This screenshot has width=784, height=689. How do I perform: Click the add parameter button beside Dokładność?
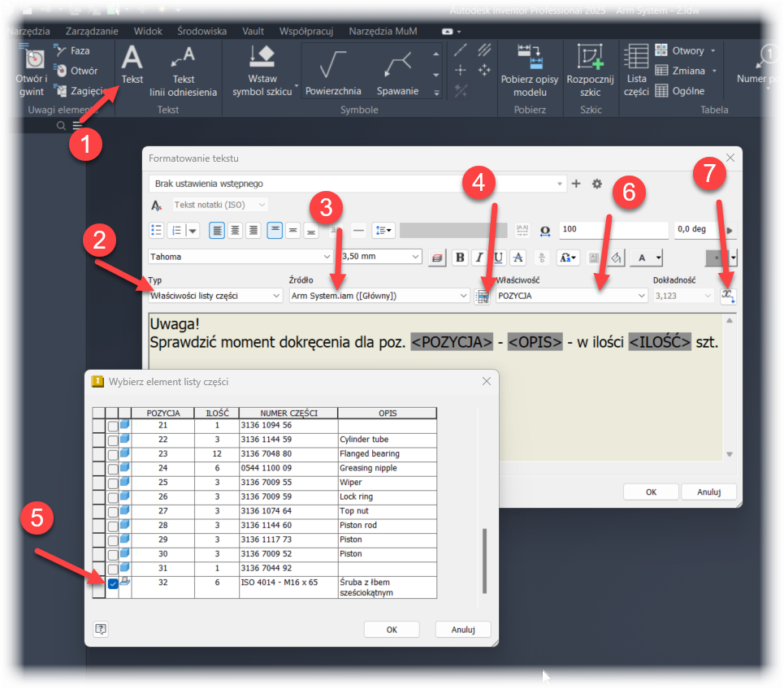(x=728, y=296)
